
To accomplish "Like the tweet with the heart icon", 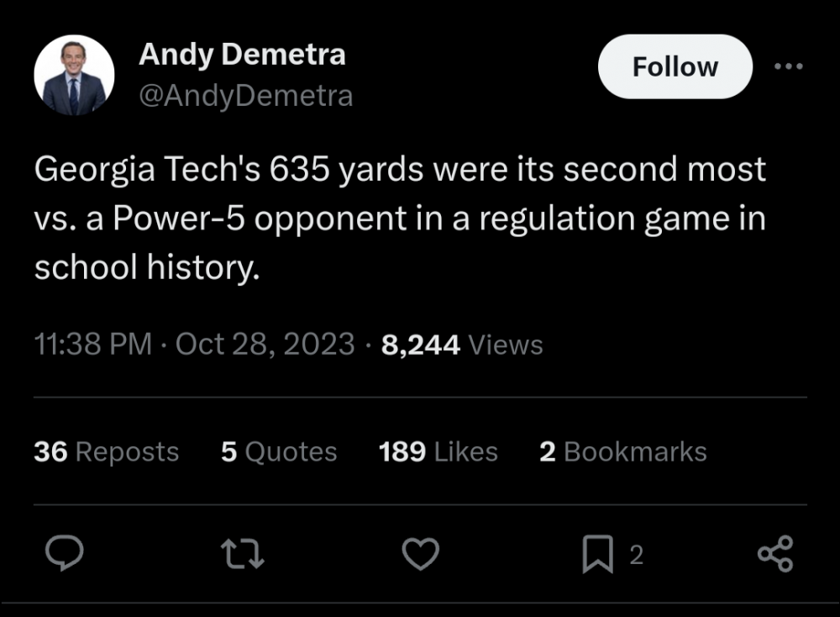I will (x=421, y=554).
